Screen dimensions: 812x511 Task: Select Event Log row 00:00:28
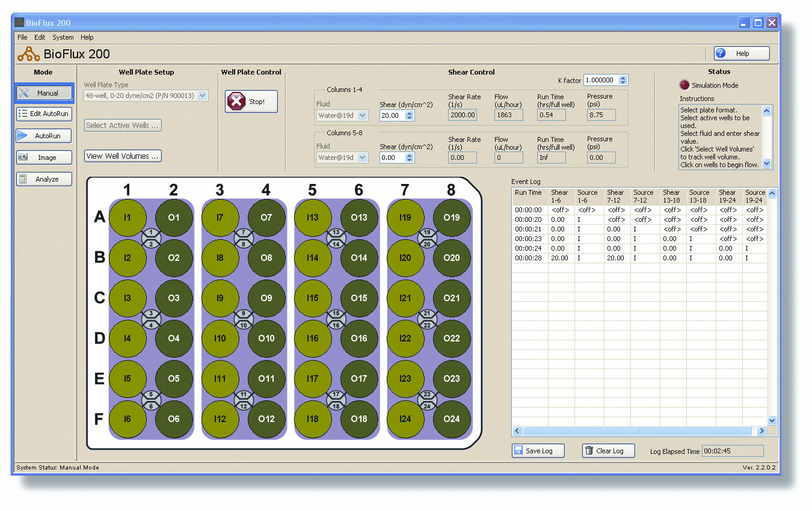pos(639,258)
